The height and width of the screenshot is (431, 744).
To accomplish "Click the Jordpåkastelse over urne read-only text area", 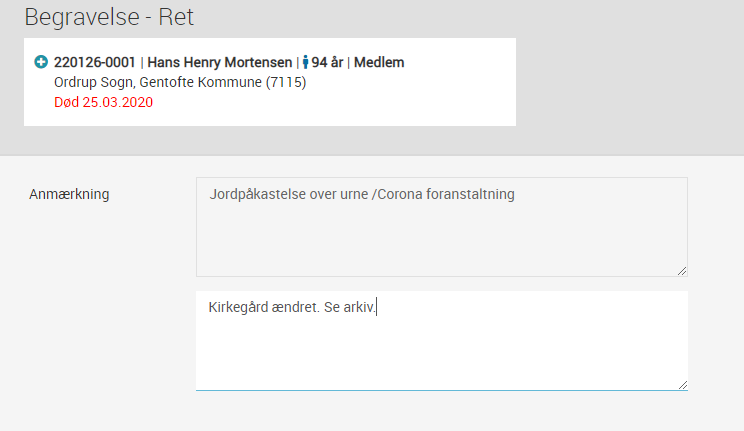I will click(442, 227).
